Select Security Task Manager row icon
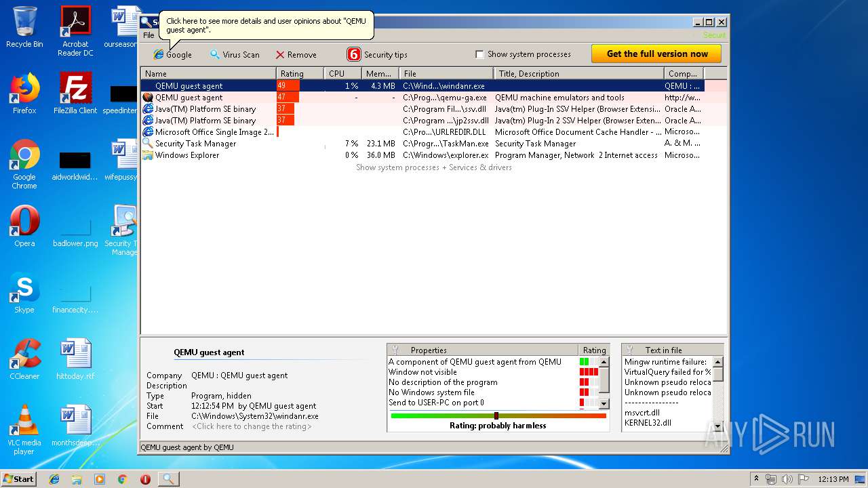The width and height of the screenshot is (868, 488). click(x=147, y=144)
